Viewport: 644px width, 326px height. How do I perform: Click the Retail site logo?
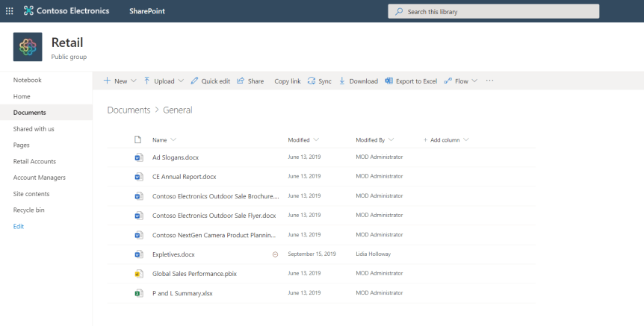(x=28, y=47)
